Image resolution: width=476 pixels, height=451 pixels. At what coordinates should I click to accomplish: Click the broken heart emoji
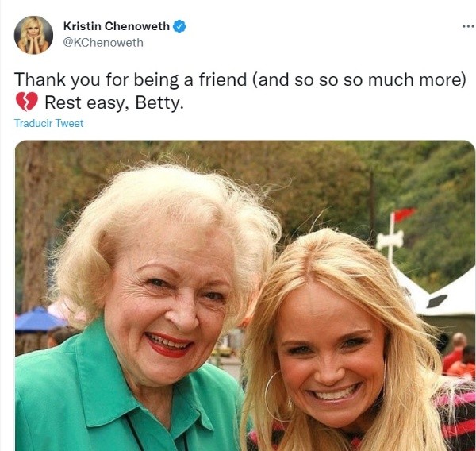tap(27, 102)
